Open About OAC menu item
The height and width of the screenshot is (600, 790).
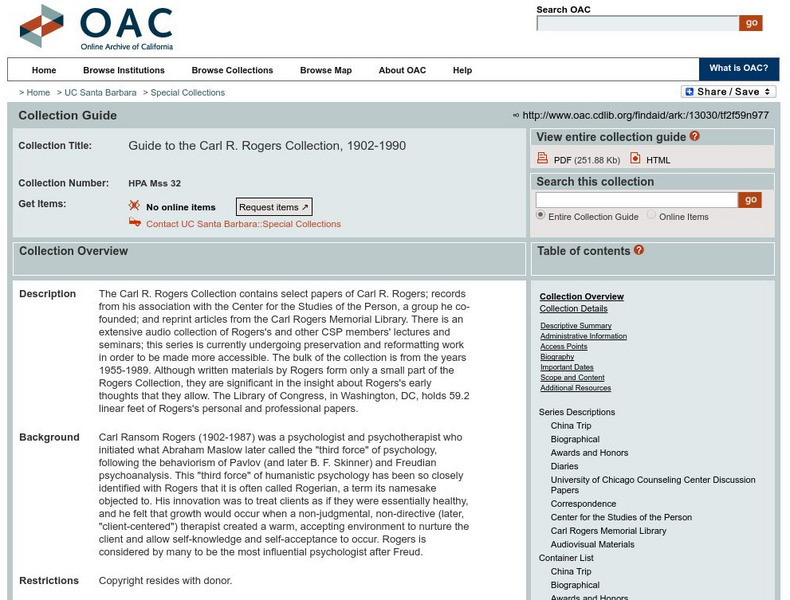pyautogui.click(x=402, y=70)
